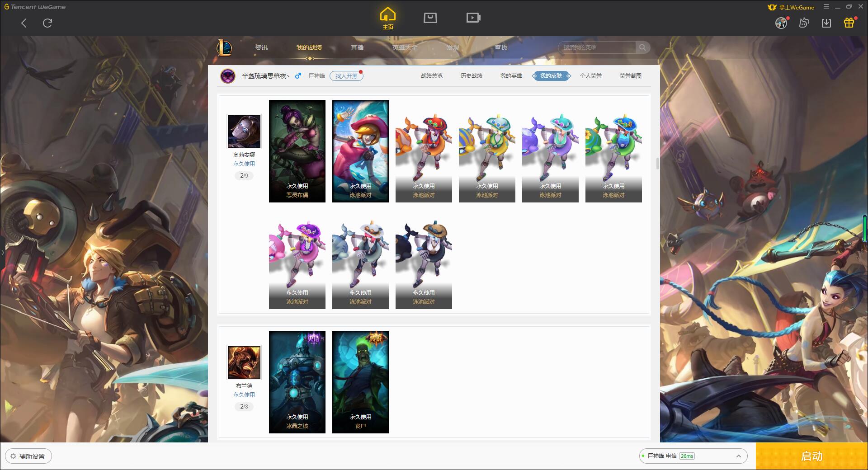
Task: Click the summoner avatar icon
Action: click(228, 76)
